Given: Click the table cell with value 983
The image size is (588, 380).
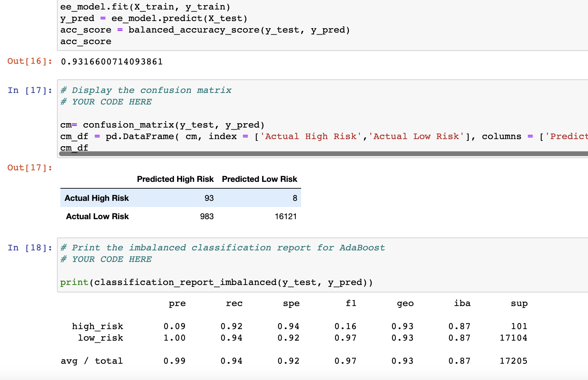Looking at the screenshot, I should [x=207, y=216].
